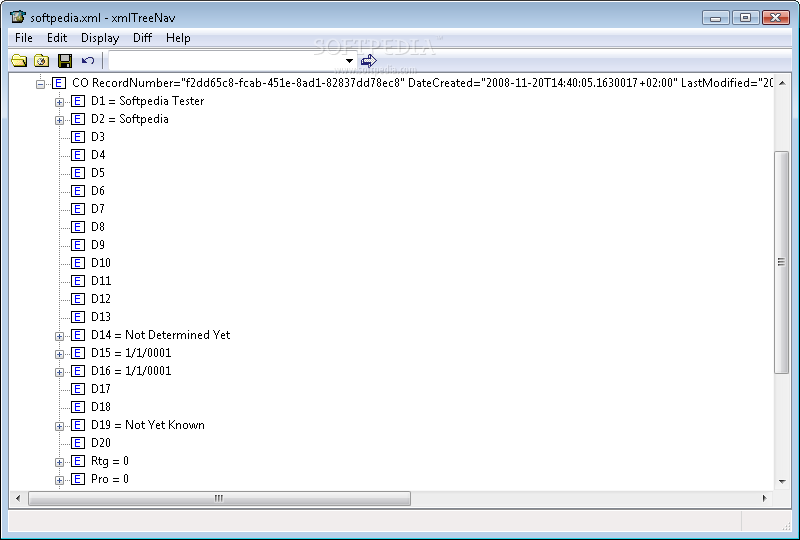800x540 pixels.
Task: Click the E icon beside D2 = Softpedia
Action: [x=78, y=119]
